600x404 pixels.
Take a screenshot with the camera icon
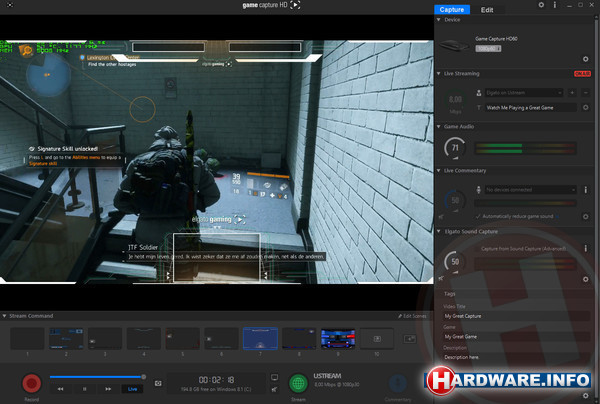(158, 383)
